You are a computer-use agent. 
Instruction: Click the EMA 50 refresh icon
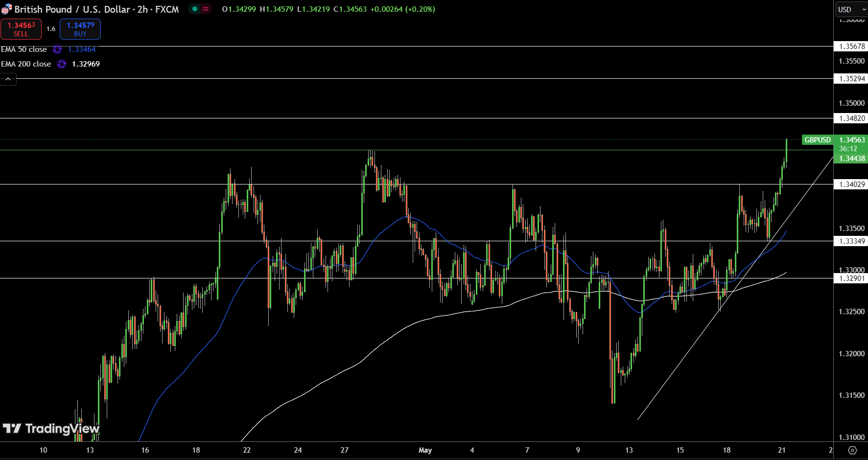click(57, 49)
